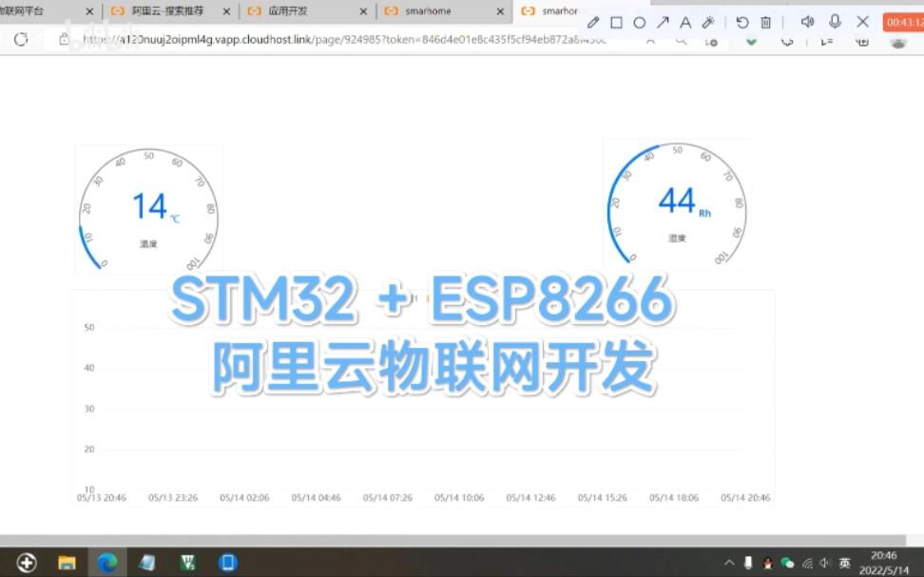The image size is (924, 577).
Task: Click the 05/14 10:06 chart axis label
Action: coord(459,498)
